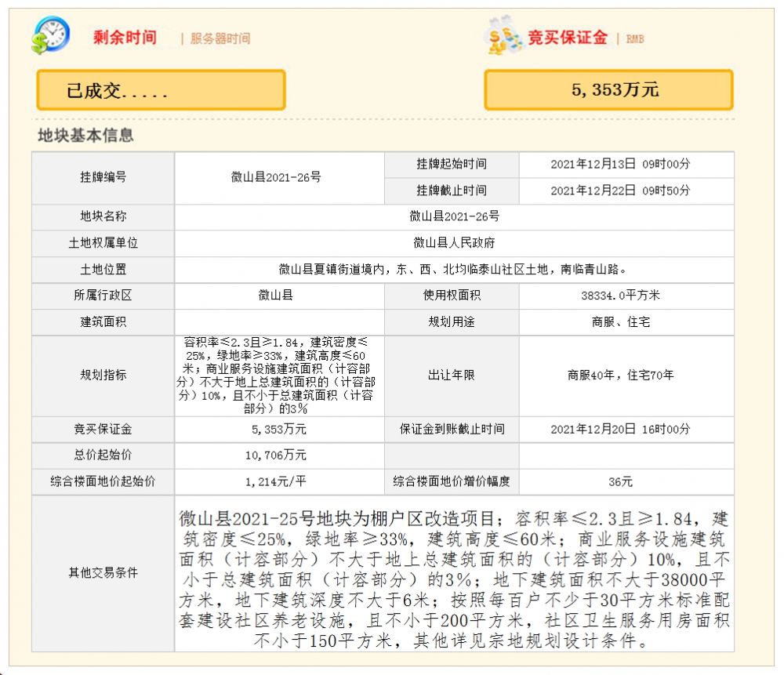Viewport: 784px width, 675px height.
Task: Click the 竞买保证金 label in the table
Action: coord(103,429)
